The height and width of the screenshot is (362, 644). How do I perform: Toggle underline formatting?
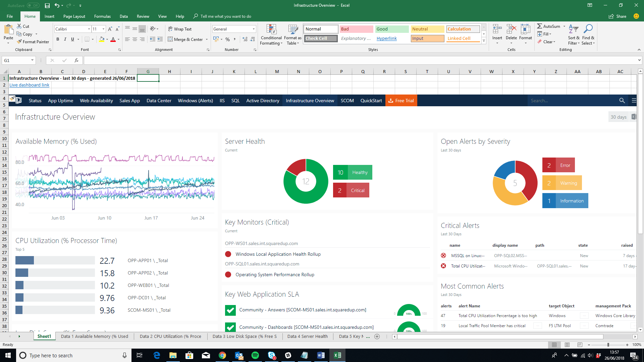tap(72, 39)
